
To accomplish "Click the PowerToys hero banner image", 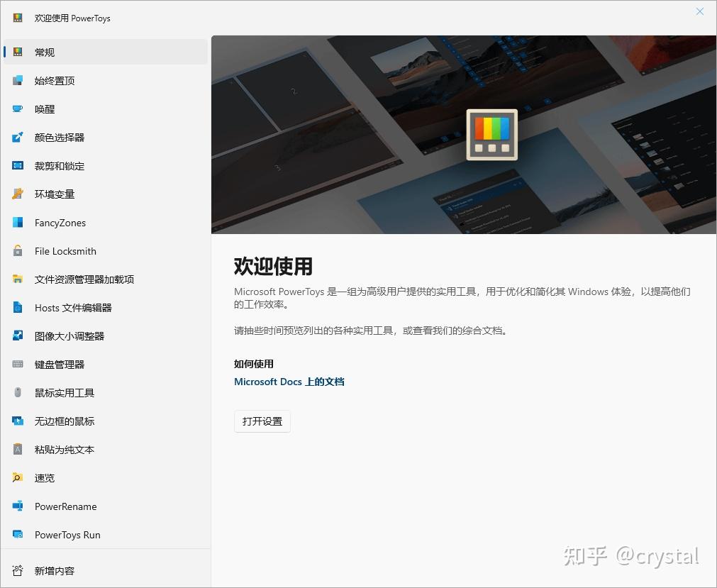I will pyautogui.click(x=464, y=135).
